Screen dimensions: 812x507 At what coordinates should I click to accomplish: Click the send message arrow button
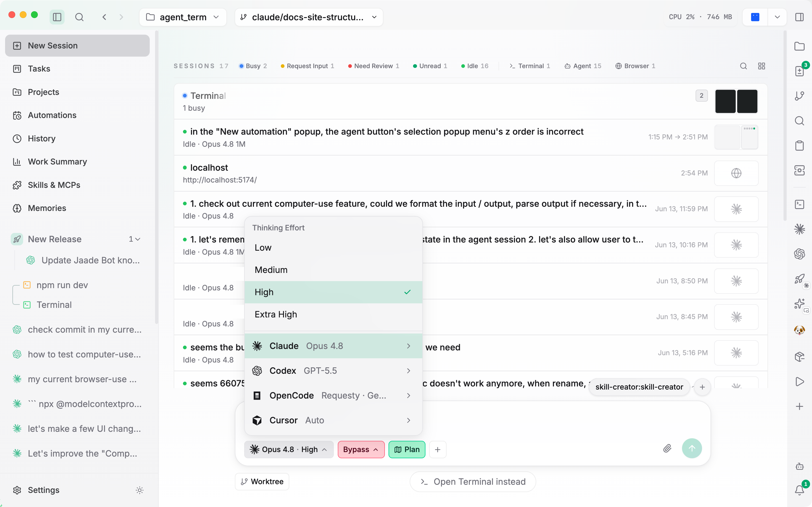[692, 449]
